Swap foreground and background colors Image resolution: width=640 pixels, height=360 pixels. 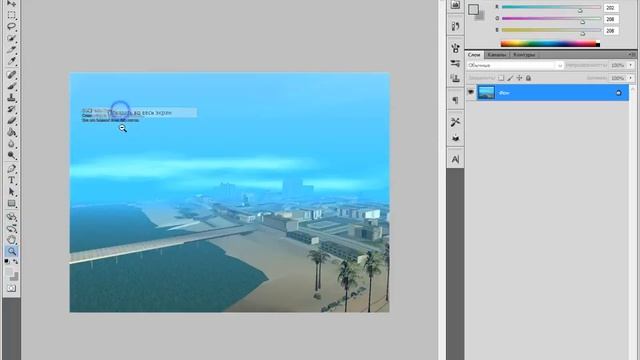[x=16, y=261]
